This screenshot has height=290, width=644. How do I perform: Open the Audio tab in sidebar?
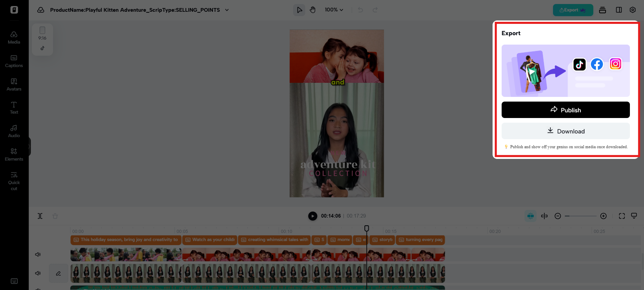(14, 131)
